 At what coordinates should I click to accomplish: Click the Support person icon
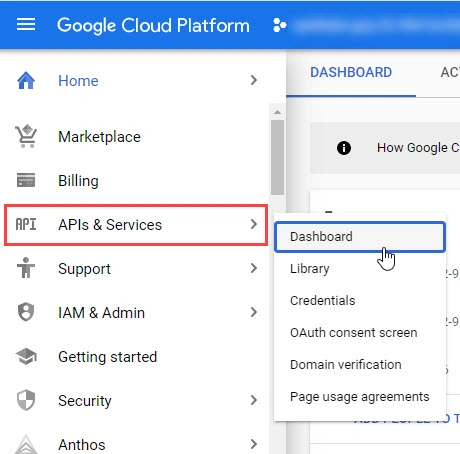pyautogui.click(x=26, y=268)
